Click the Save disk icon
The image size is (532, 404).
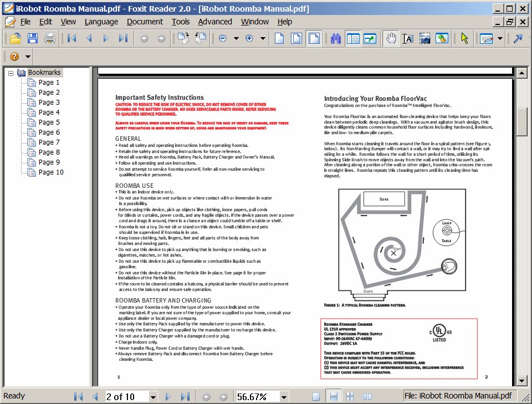[33, 38]
